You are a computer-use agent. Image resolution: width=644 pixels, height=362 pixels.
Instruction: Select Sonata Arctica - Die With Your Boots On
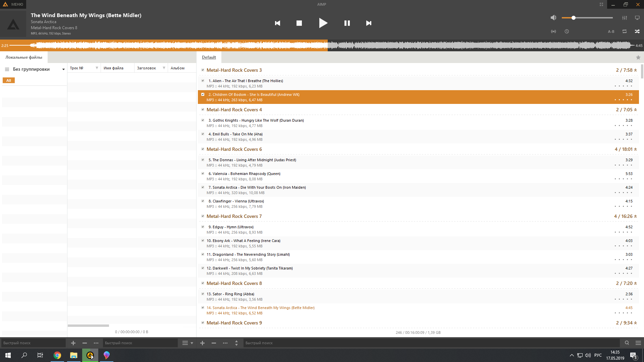click(418, 190)
